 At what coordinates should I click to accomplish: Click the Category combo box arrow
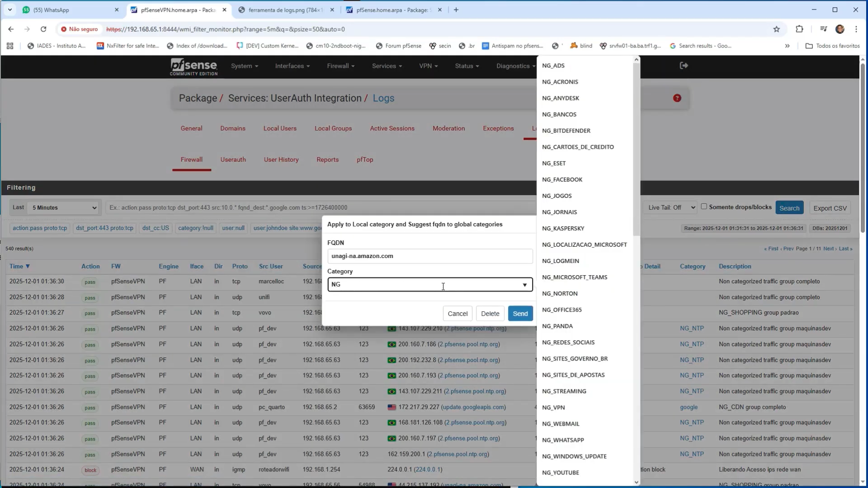[x=524, y=285]
